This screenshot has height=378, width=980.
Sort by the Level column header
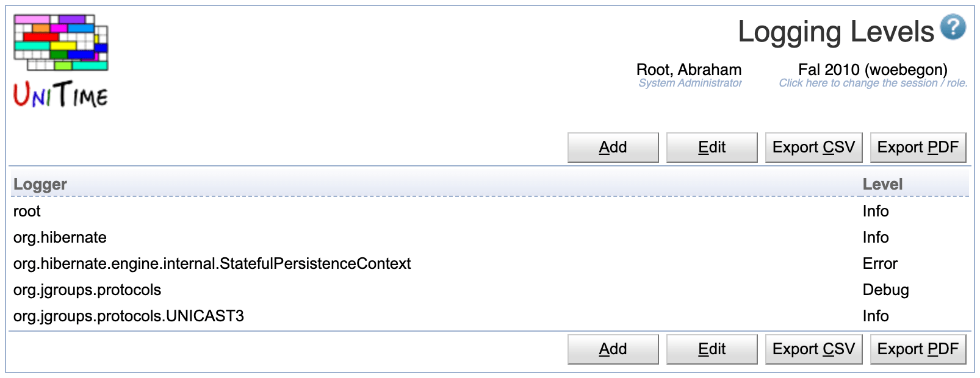[882, 184]
